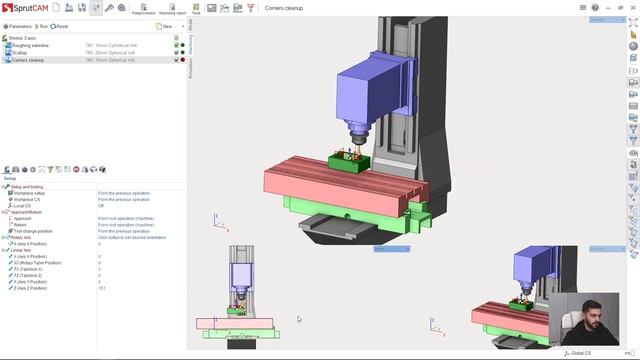
Task: Click the window layout icon in the top toolbar
Action: (211, 8)
